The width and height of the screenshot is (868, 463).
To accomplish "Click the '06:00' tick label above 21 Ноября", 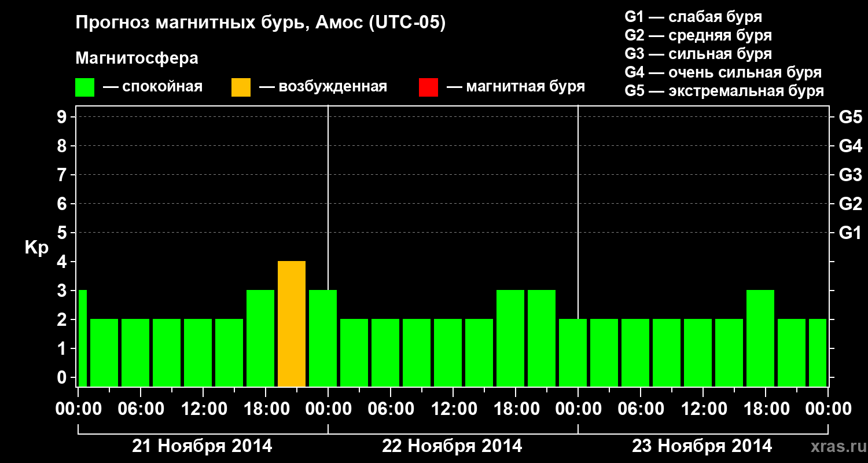I will [x=141, y=409].
